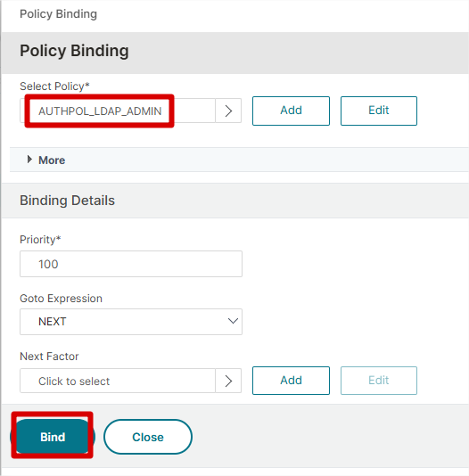Open the Goto Expression dropdown chevron
Screen dimensions: 469x476
(x=233, y=321)
